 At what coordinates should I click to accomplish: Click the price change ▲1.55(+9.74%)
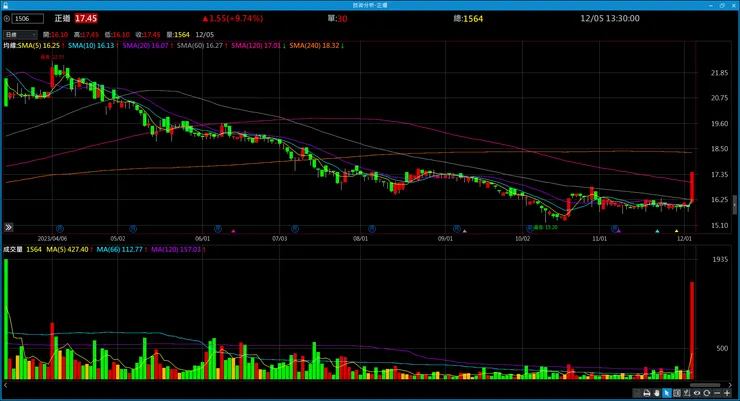[x=233, y=18]
